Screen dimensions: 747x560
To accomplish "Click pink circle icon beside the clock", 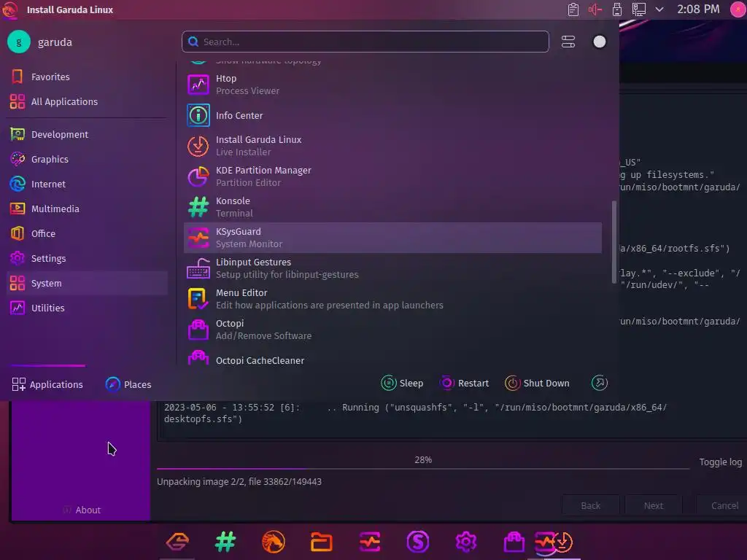I will pos(738,9).
